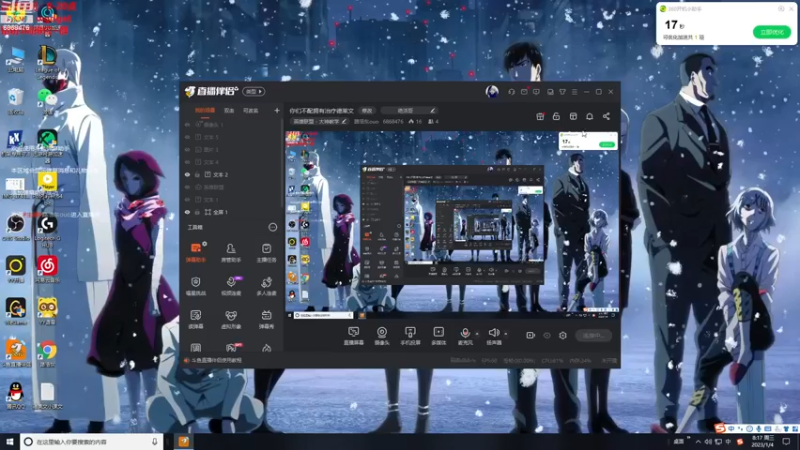
Task: Open the 房管助手 room manager tool
Action: (x=231, y=253)
